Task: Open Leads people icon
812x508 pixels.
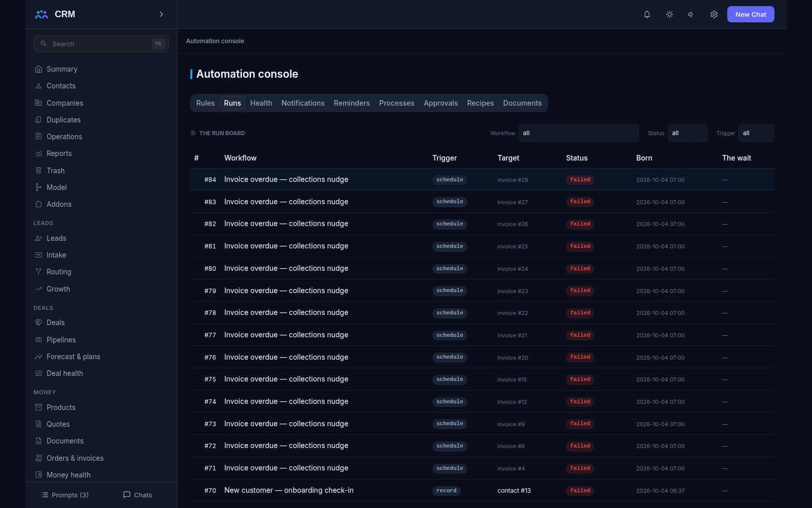Action: coord(39,238)
